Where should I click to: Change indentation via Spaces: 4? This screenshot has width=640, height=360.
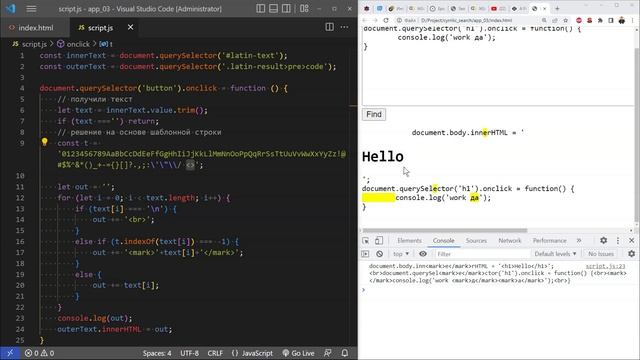(157, 353)
